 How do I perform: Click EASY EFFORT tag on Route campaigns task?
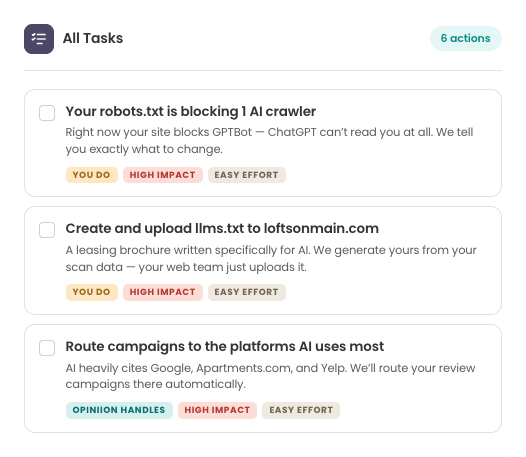(x=301, y=410)
